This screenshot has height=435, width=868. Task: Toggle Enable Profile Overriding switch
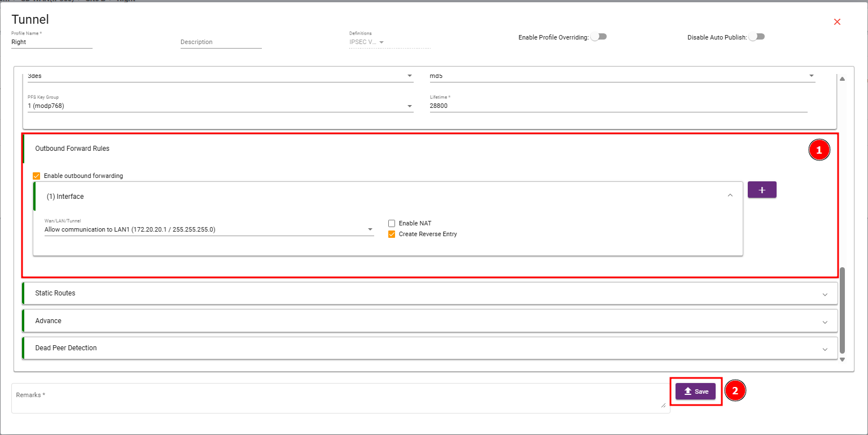598,37
